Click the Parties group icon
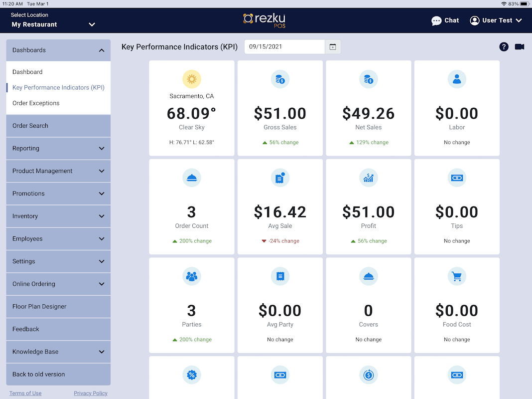 [x=192, y=276]
